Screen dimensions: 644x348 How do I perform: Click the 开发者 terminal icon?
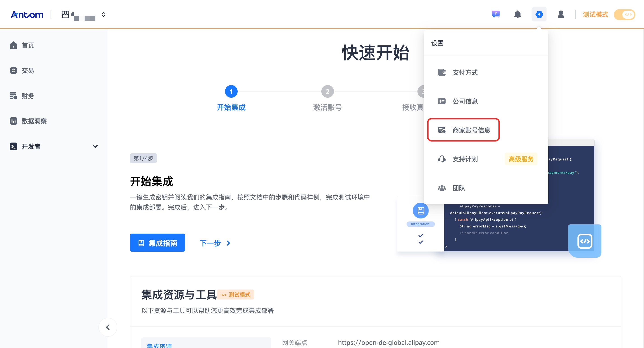14,146
